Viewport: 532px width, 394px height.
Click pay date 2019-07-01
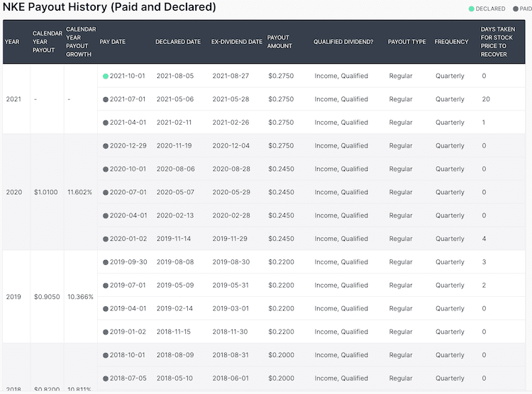pos(128,286)
